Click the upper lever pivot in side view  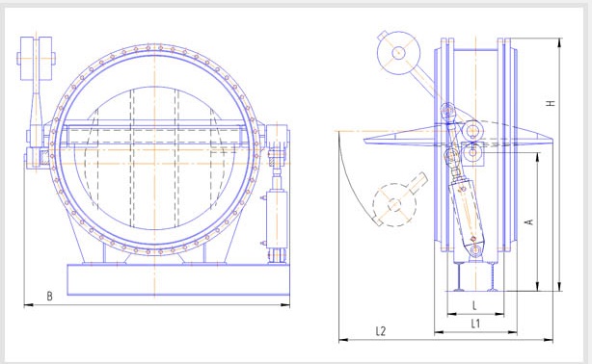pyautogui.click(x=448, y=111)
